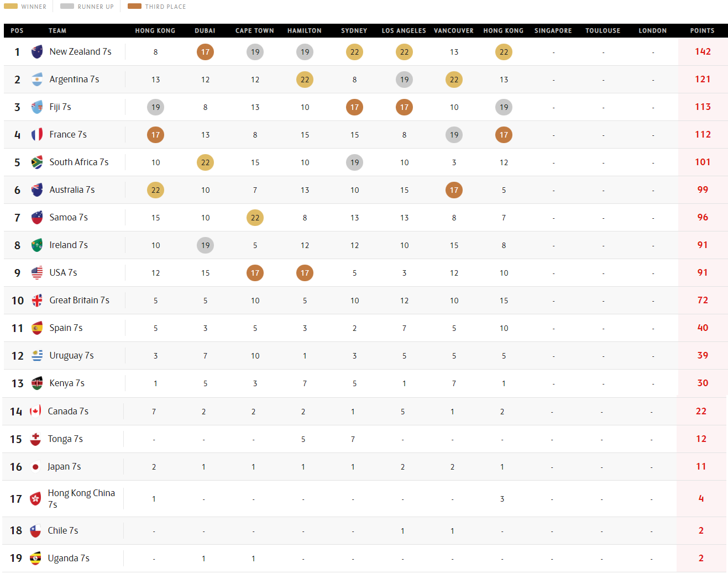Click Australia's bronze 17 Vancouver badge
The image size is (728, 574).
click(454, 190)
